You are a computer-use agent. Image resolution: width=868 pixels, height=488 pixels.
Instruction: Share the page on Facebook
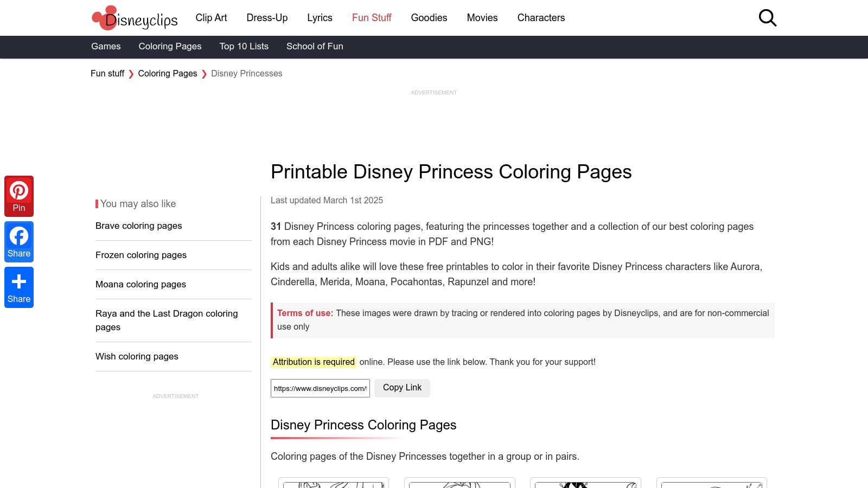coord(19,241)
